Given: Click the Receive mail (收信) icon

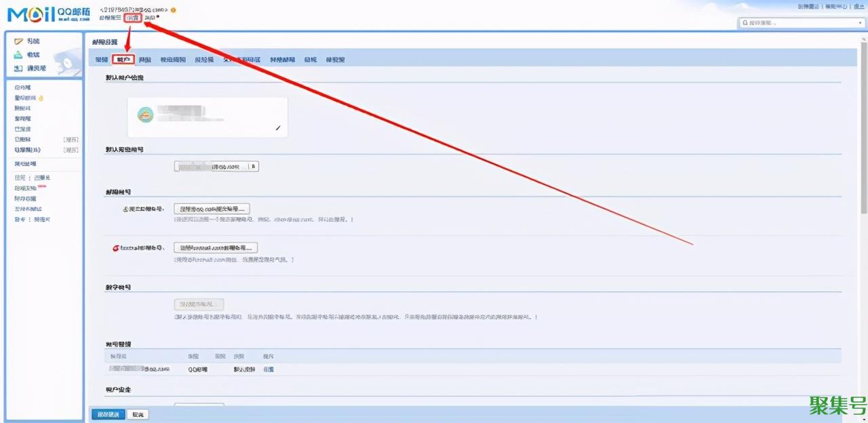Looking at the screenshot, I should point(19,55).
